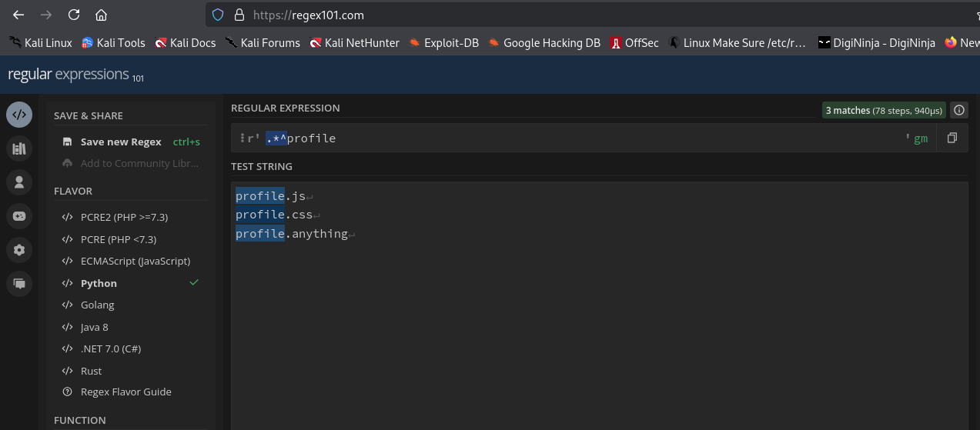The width and height of the screenshot is (980, 430).
Task: Click Save new Regex
Action: pos(121,142)
